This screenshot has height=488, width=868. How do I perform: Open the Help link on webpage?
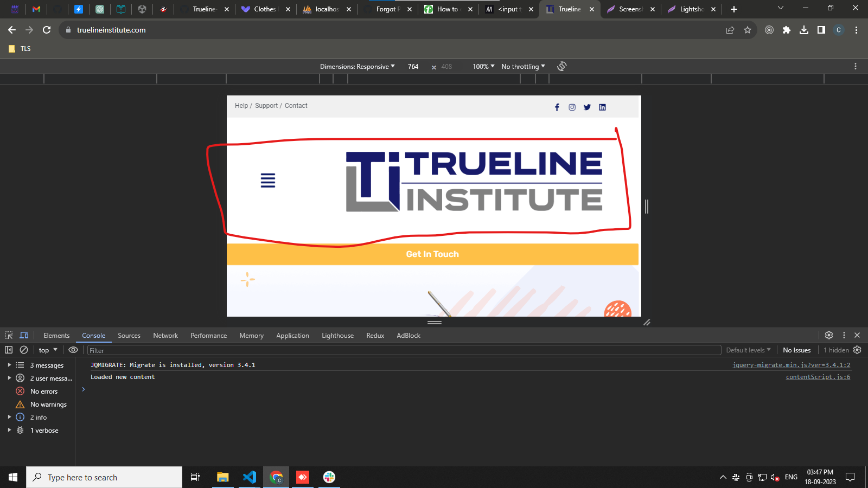point(241,106)
